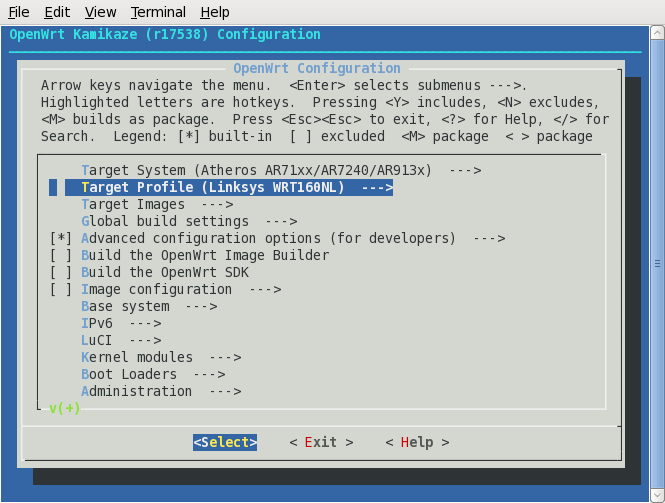Click the Build the OpenWrt Image Builder label
Image resolution: width=665 pixels, height=503 pixels.
point(205,255)
